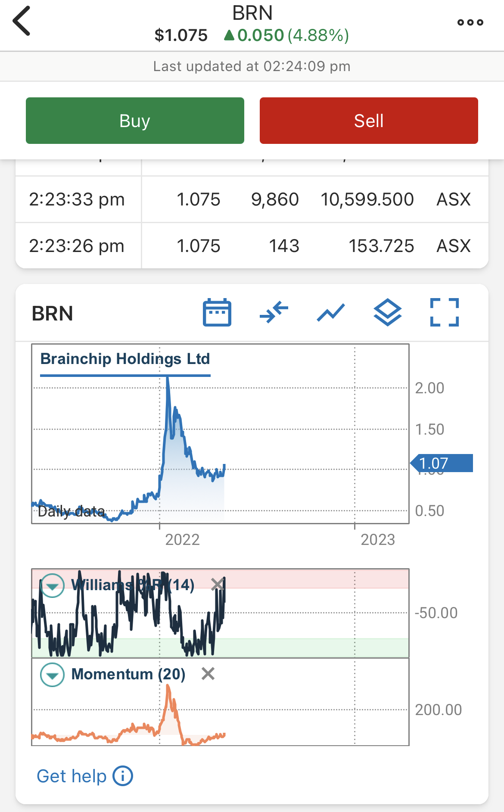Tap the -50.00 Williams axis label
504x812 pixels.
tap(436, 613)
